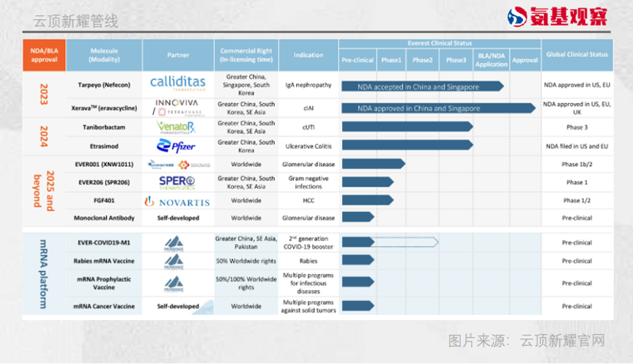This screenshot has height=364, width=633.
Task: Click the Calliditas Therapeutics logo
Action: pos(177,83)
